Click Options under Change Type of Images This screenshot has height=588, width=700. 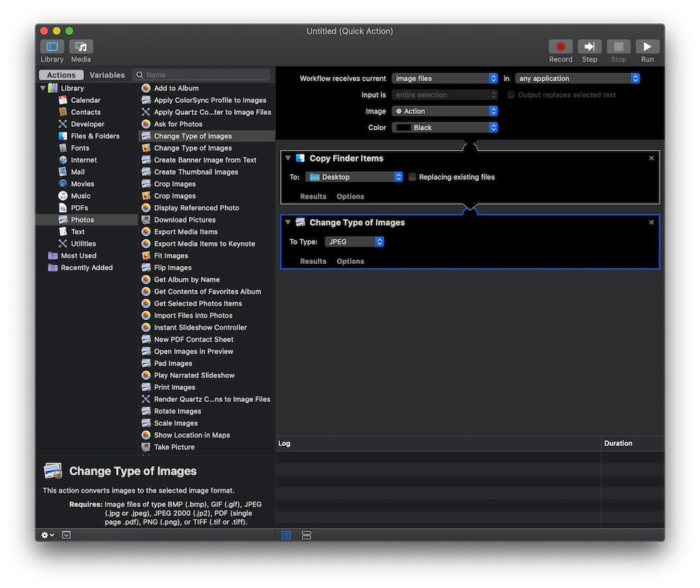[350, 261]
